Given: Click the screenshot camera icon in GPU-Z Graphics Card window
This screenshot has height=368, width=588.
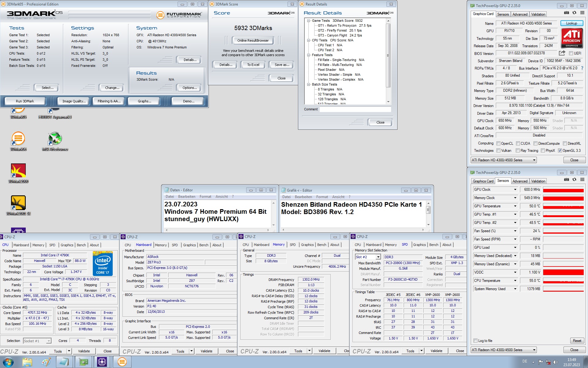Looking at the screenshot, I should tap(567, 13).
